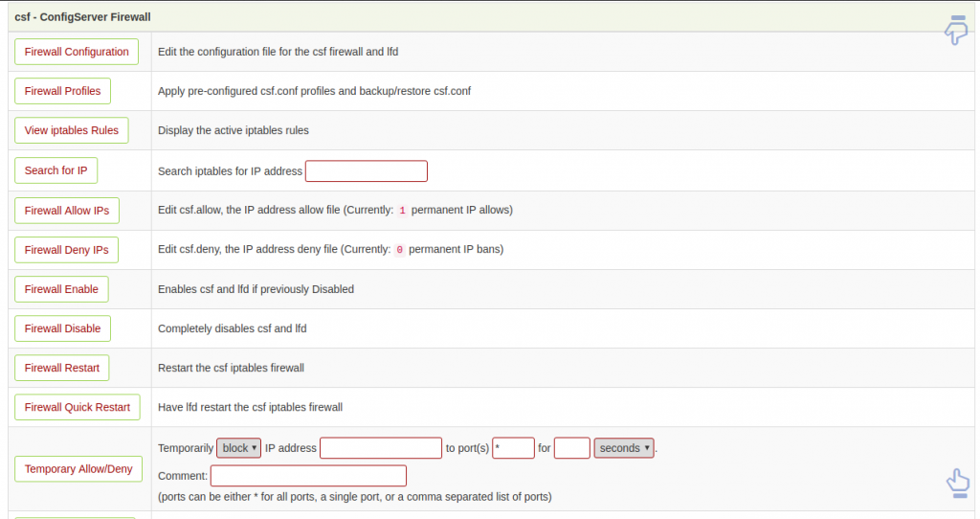Click View iptables Rules button

[71, 130]
